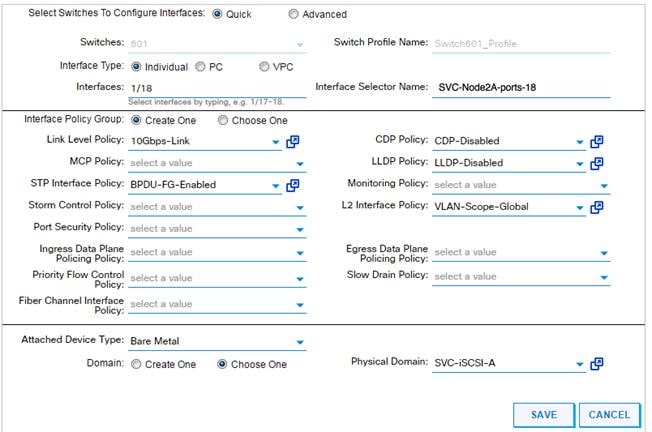Expand the Switches dropdown

[300, 44]
